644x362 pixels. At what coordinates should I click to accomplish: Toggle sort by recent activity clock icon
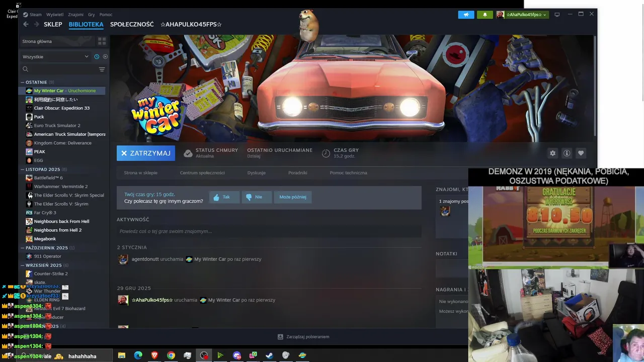[97, 57]
